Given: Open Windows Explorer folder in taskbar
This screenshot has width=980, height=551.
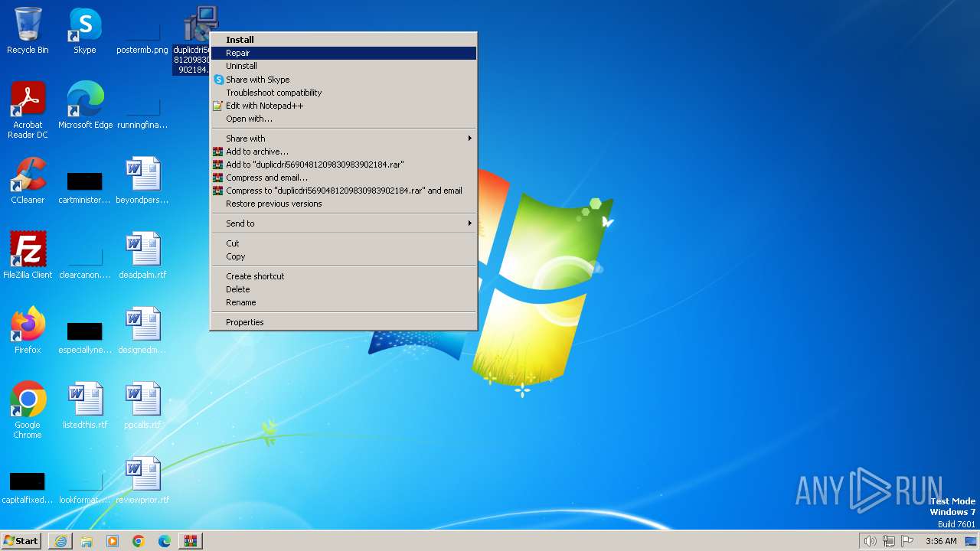Looking at the screenshot, I should (x=87, y=541).
